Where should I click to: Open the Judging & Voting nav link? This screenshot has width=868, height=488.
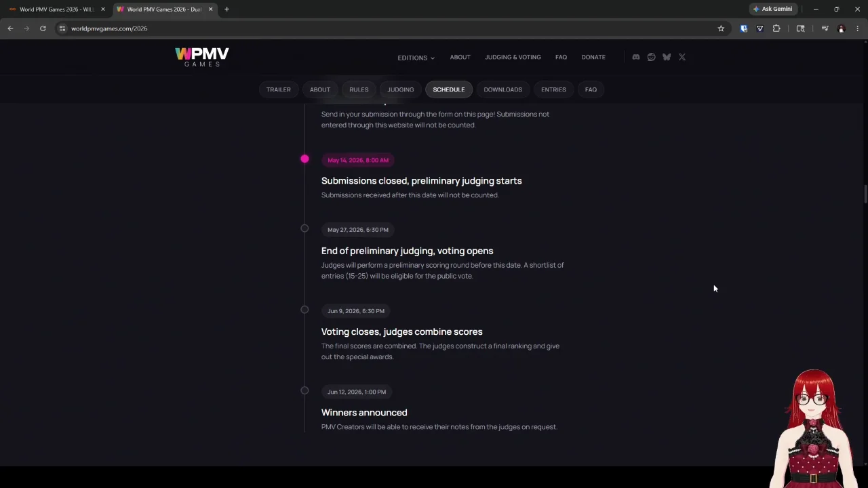513,57
